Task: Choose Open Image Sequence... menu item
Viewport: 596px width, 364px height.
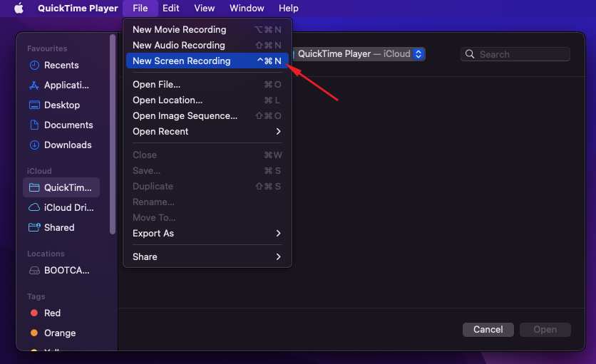Action: pyautogui.click(x=207, y=115)
